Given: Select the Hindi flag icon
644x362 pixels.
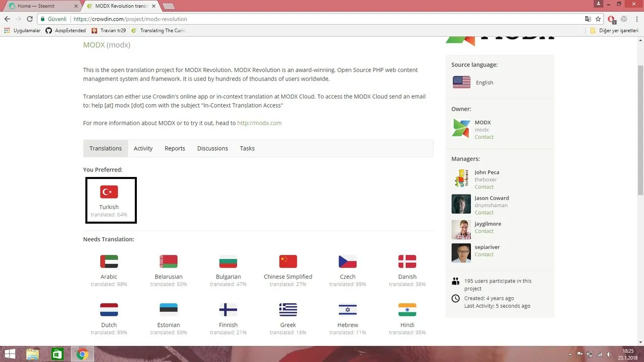Looking at the screenshot, I should (x=408, y=310).
